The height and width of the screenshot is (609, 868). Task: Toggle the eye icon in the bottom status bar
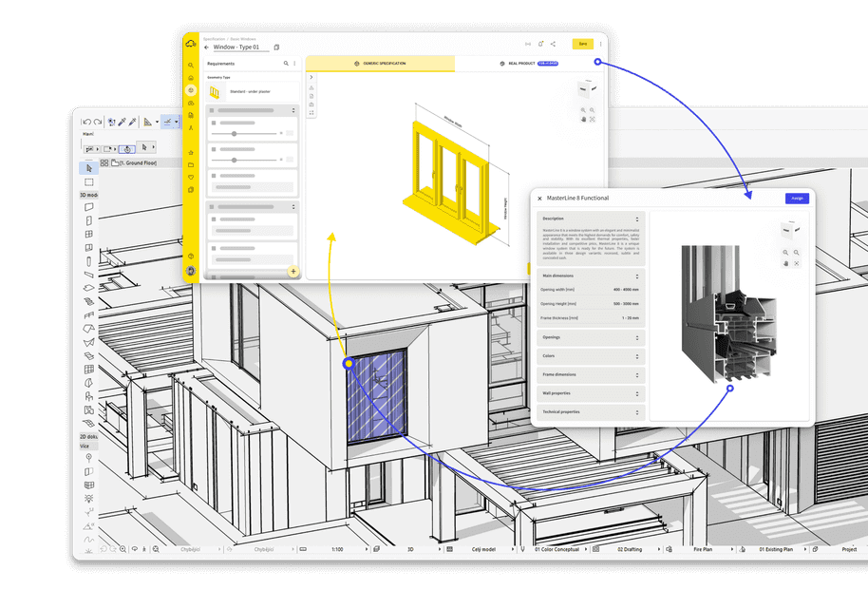pyautogui.click(x=134, y=548)
